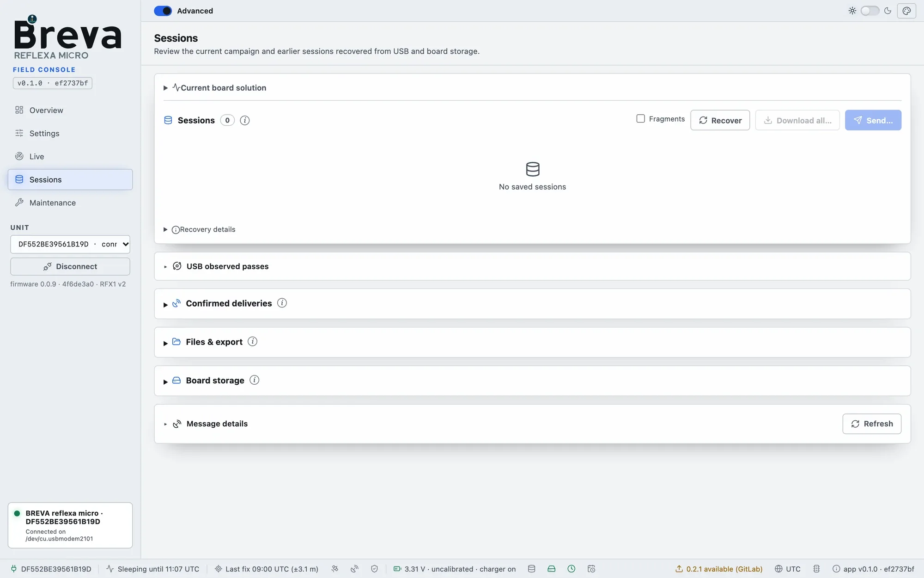Click the Disconnect button
This screenshot has width=924, height=578.
pos(70,266)
